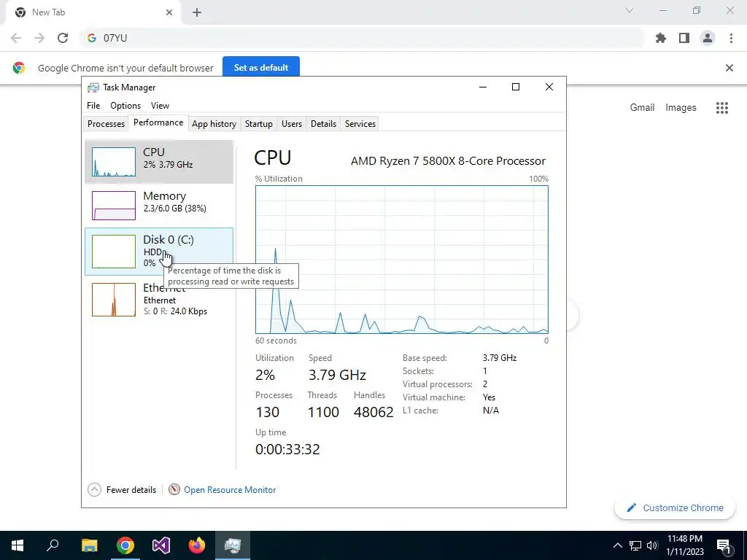Click the taskbar clock and date
The image size is (747, 560).
coord(684,545)
